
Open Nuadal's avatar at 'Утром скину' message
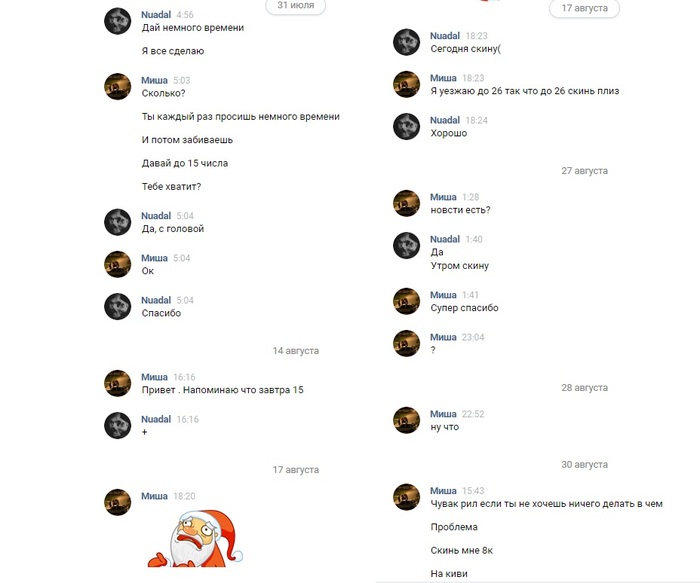(406, 246)
